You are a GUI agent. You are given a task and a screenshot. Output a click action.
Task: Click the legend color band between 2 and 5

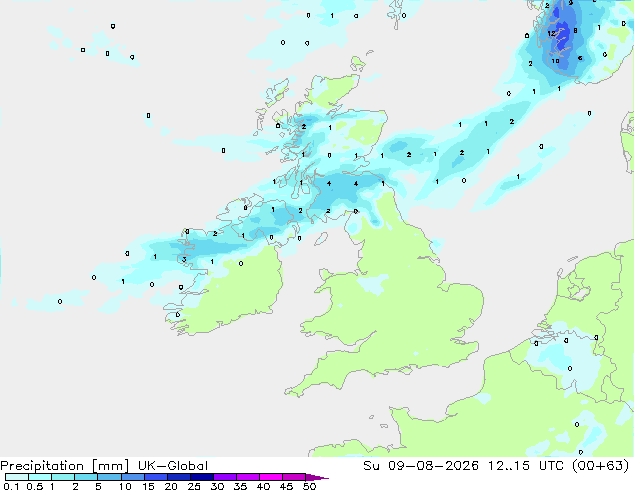point(86,477)
